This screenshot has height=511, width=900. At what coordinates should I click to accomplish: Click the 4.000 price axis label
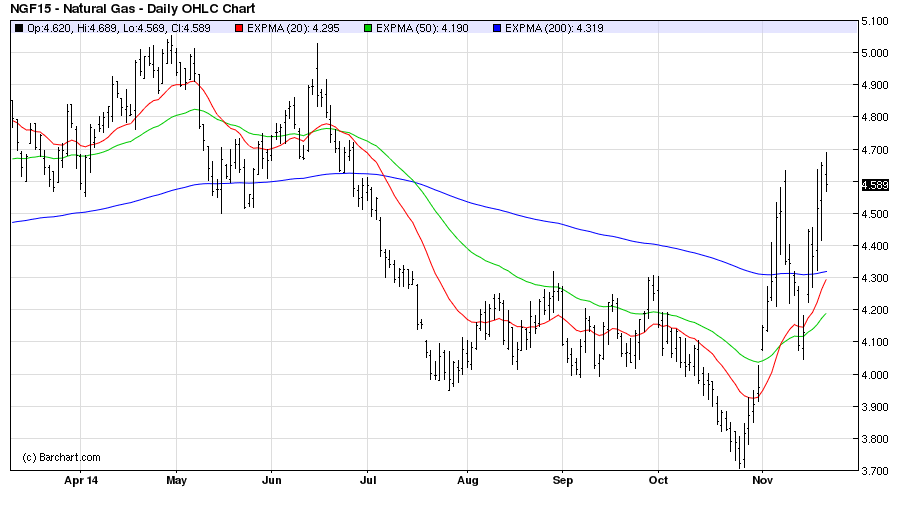tap(875, 375)
